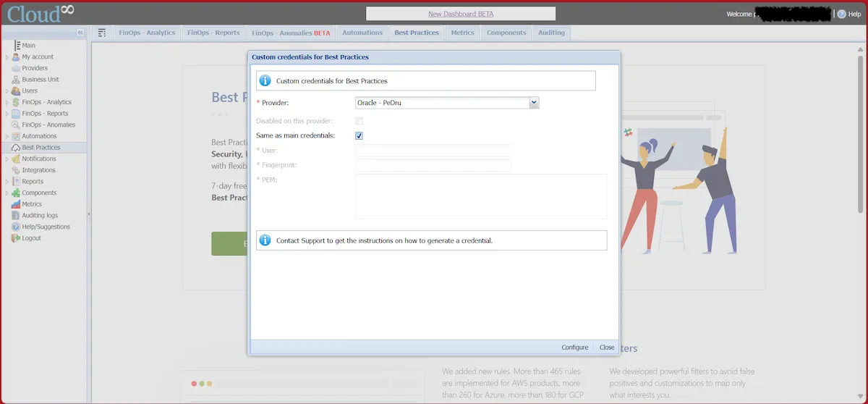
Task: Expand the FinOps - Reports tree node
Action: pos(7,114)
